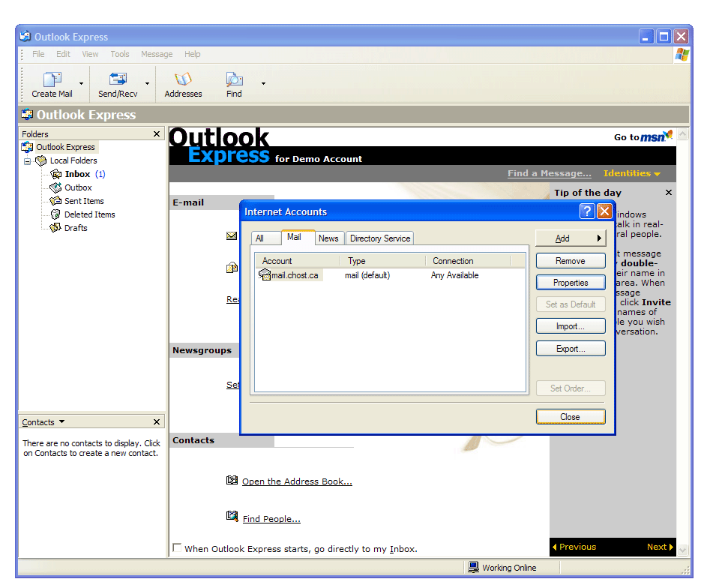Viewport: 707px width, 588px height.
Task: Open the Message menu
Action: 157,54
